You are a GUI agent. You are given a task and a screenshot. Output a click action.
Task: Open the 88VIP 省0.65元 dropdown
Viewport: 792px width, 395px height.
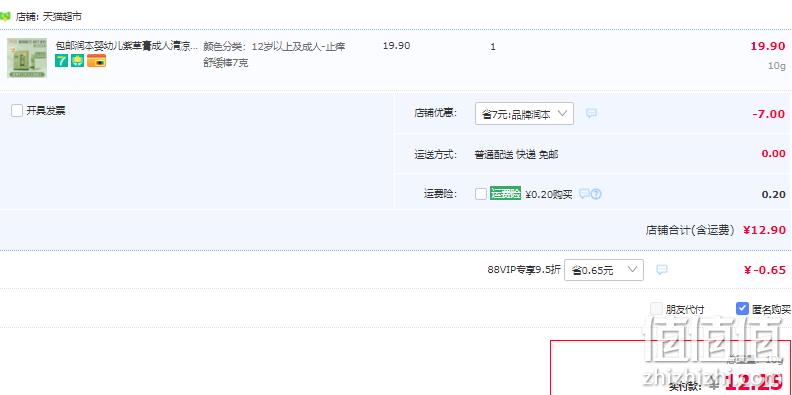pyautogui.click(x=604, y=270)
